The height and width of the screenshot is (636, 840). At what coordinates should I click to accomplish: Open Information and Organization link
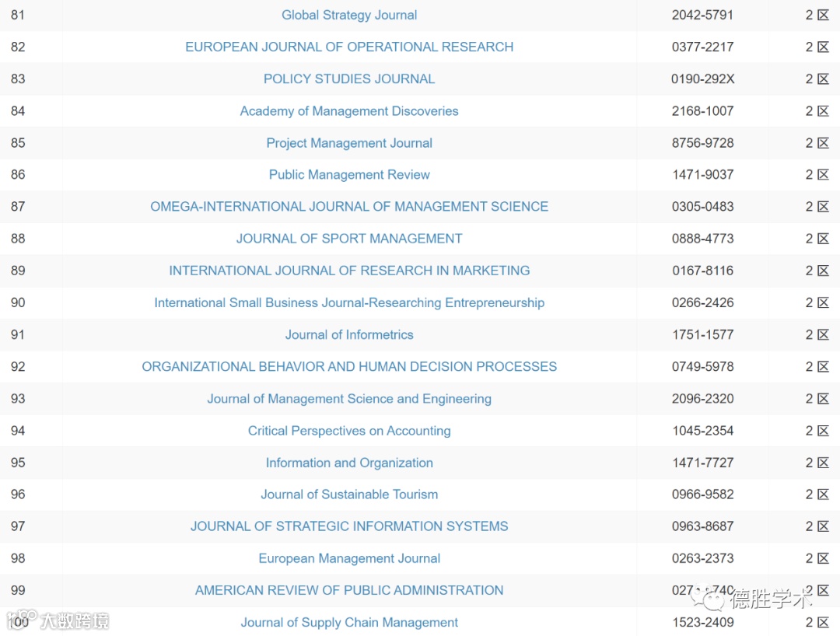pos(349,463)
